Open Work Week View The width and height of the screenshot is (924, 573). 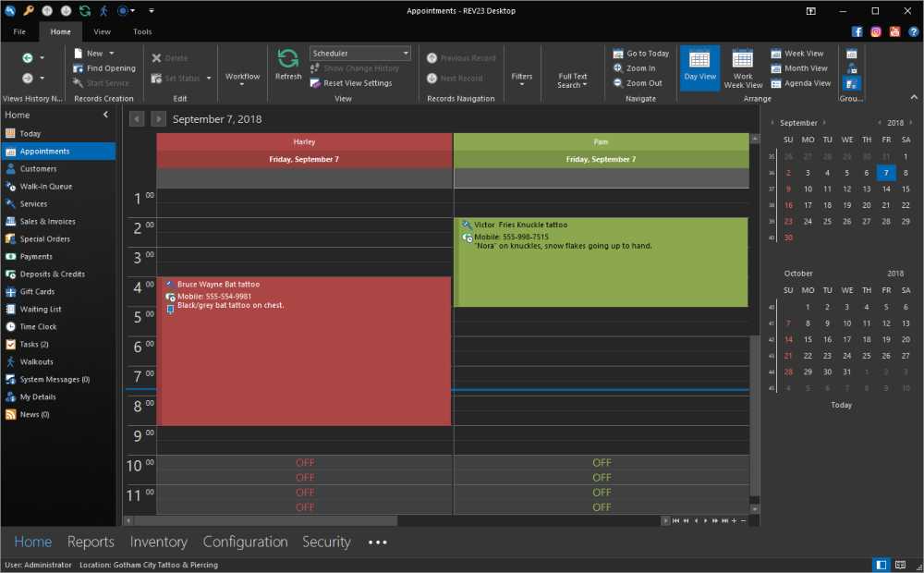tap(743, 68)
